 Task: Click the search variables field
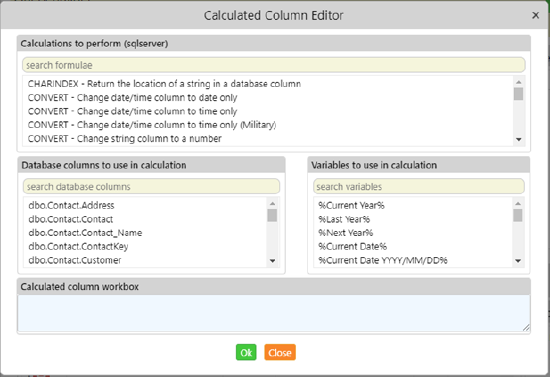coord(419,187)
